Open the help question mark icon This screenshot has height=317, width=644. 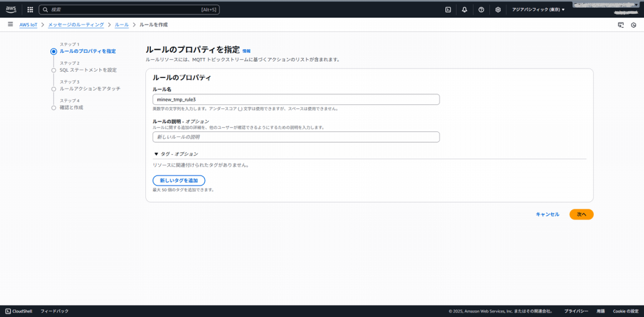coord(481,9)
